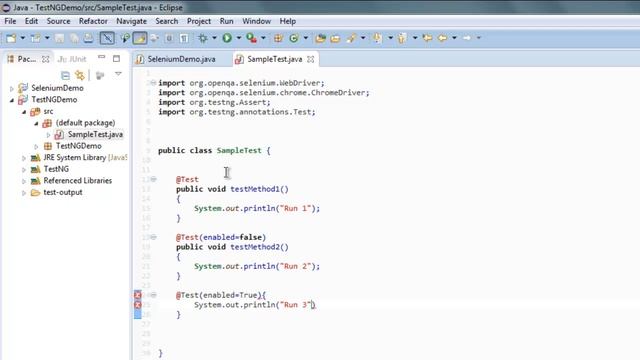Toggle Link with Editor in Package Explorer

pyautogui.click(x=80, y=75)
